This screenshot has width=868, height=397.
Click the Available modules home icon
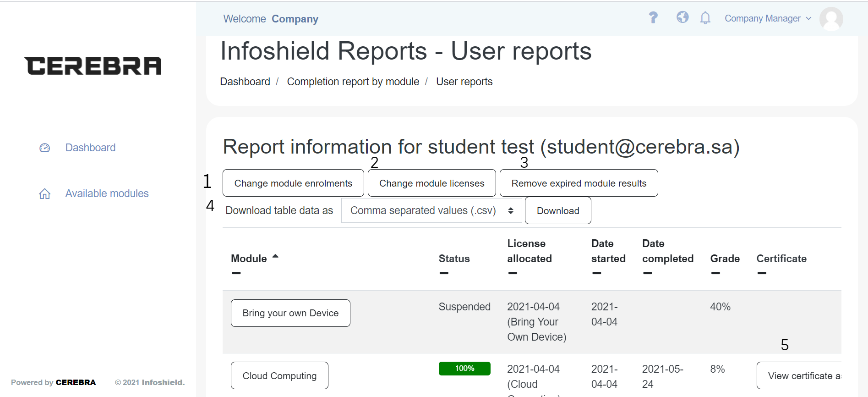[x=44, y=193]
